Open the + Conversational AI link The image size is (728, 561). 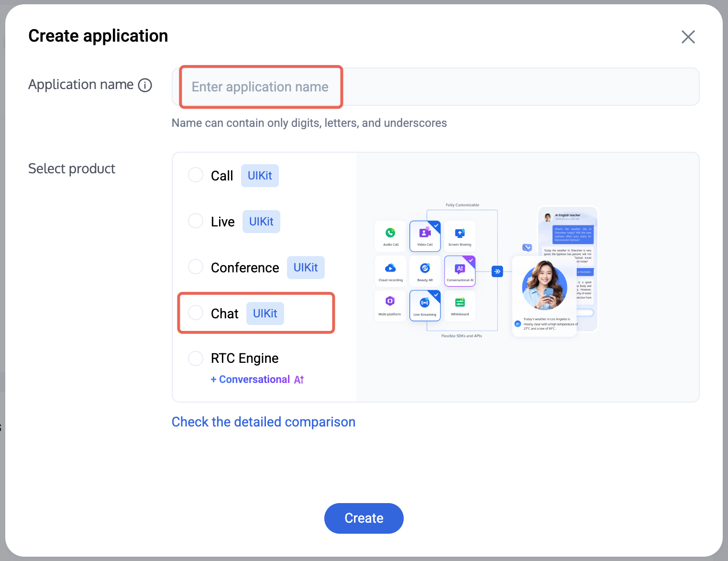(x=257, y=380)
